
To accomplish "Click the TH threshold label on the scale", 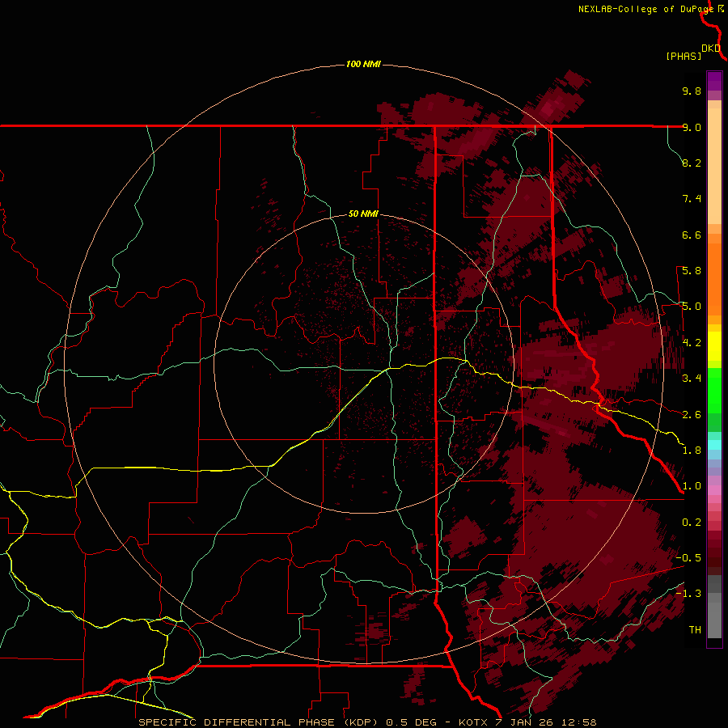I will (x=695, y=630).
